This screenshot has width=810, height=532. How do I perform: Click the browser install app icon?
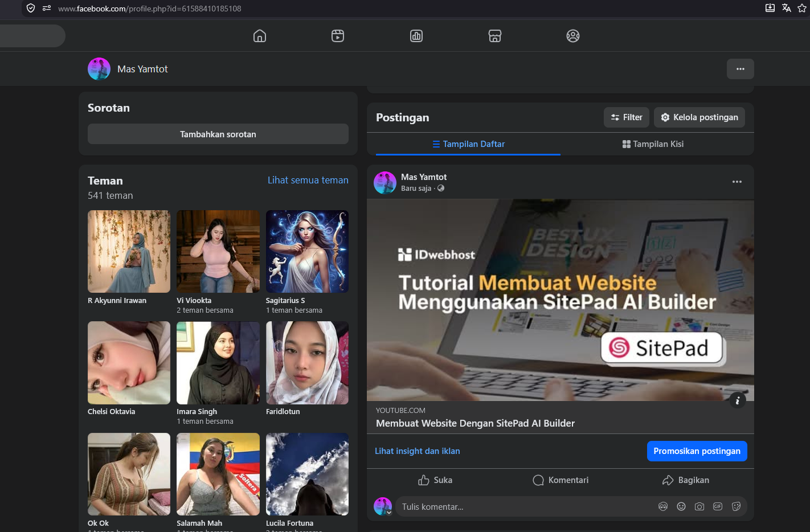click(770, 8)
